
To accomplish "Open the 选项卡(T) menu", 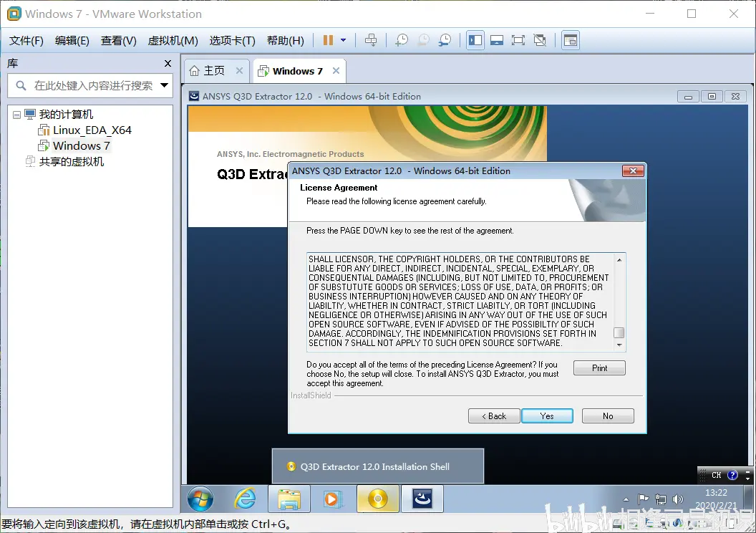I will (233, 41).
